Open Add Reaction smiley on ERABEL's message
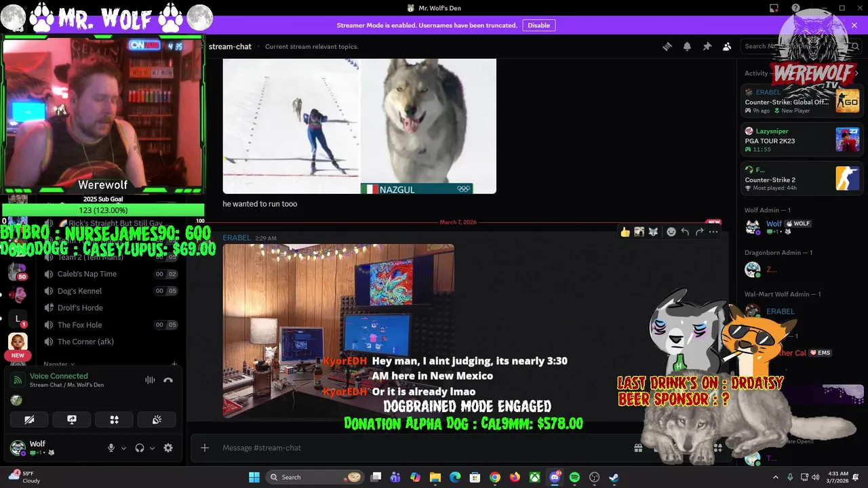This screenshot has width=868, height=488. pyautogui.click(x=671, y=232)
